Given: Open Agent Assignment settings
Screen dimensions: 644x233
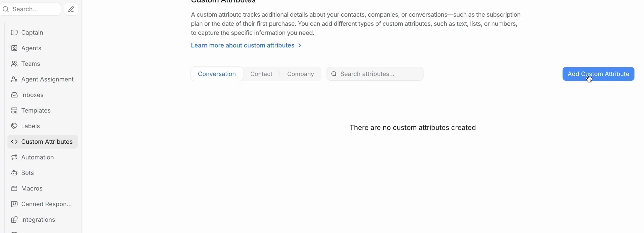Looking at the screenshot, I should (43, 79).
